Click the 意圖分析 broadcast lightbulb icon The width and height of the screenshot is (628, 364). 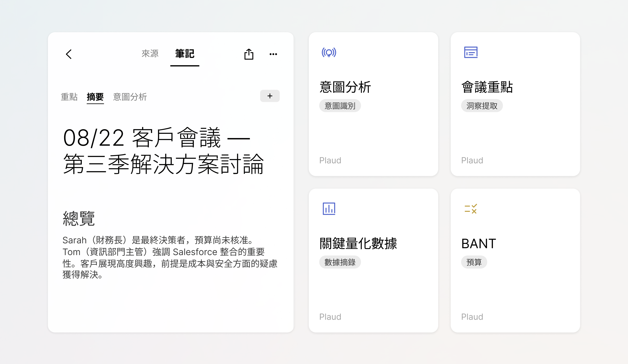[329, 53]
